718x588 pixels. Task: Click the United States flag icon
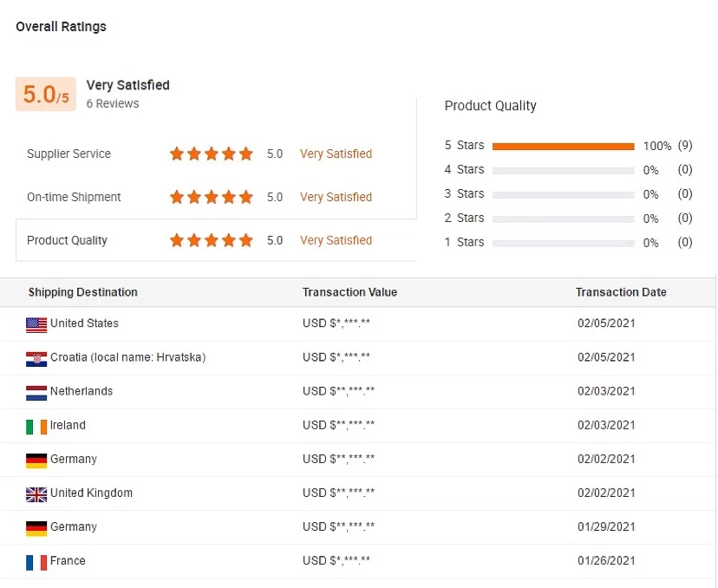coord(36,324)
